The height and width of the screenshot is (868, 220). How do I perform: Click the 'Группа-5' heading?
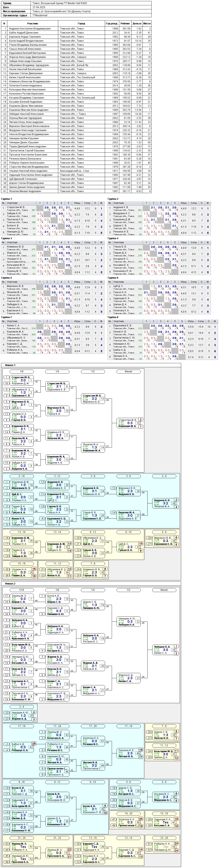click(7, 278)
